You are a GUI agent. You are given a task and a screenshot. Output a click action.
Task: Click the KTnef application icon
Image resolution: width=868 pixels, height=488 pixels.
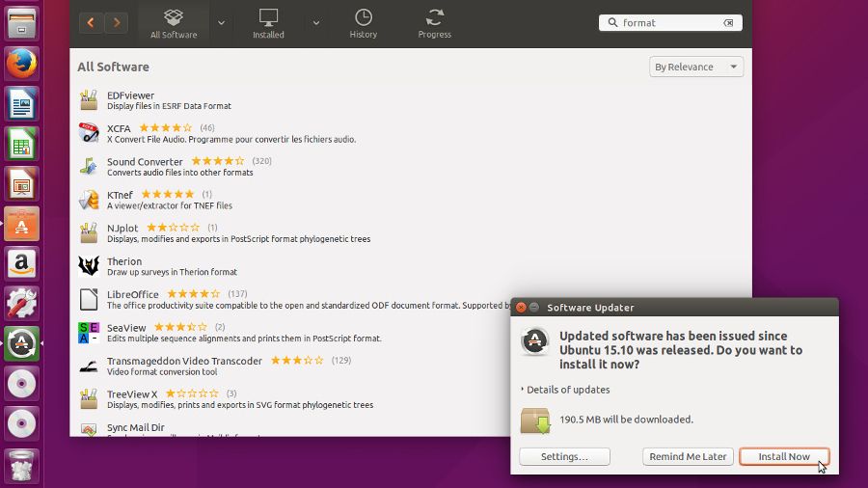[x=89, y=200]
